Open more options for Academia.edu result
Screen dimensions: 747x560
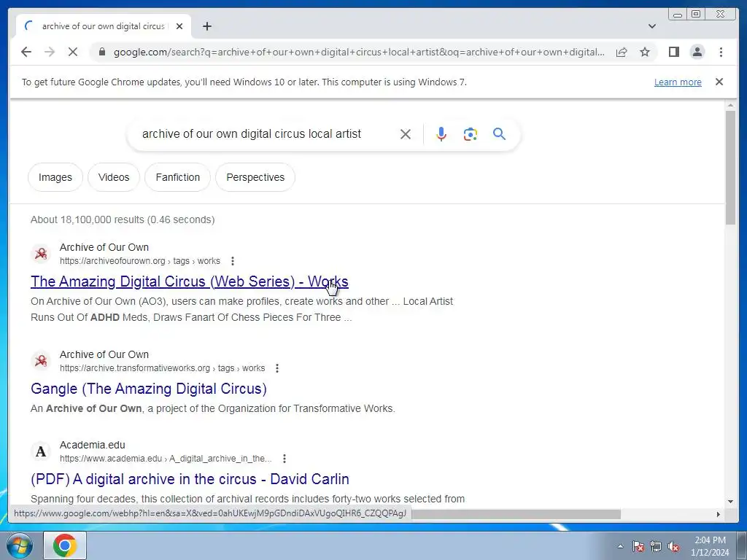(x=285, y=459)
